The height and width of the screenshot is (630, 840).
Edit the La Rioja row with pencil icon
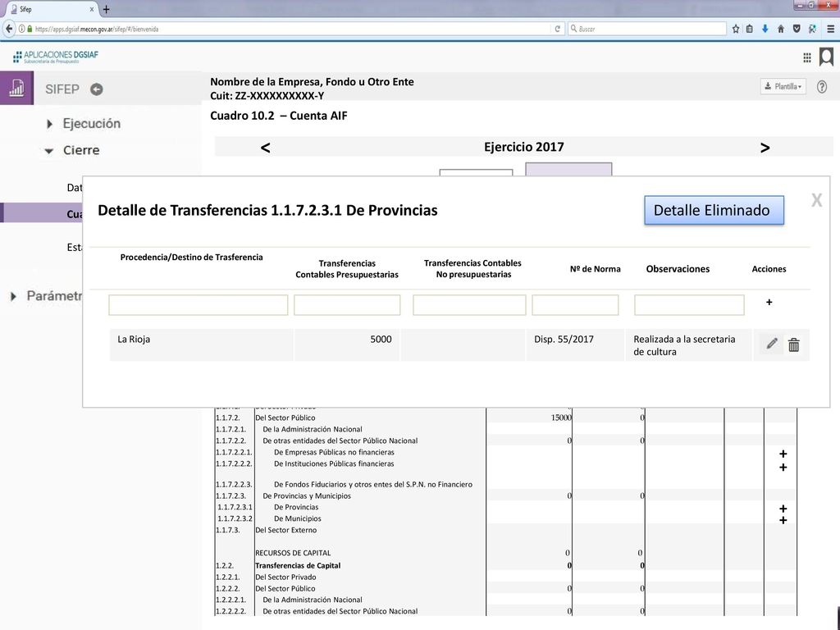point(771,344)
